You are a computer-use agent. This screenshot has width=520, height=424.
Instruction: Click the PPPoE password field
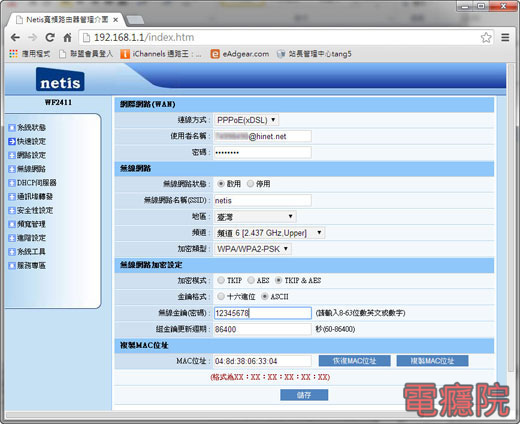[x=263, y=152]
